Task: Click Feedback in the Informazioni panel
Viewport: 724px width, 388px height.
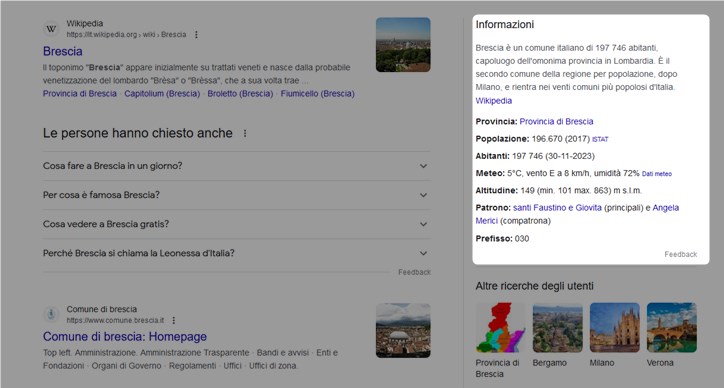Action: point(681,255)
